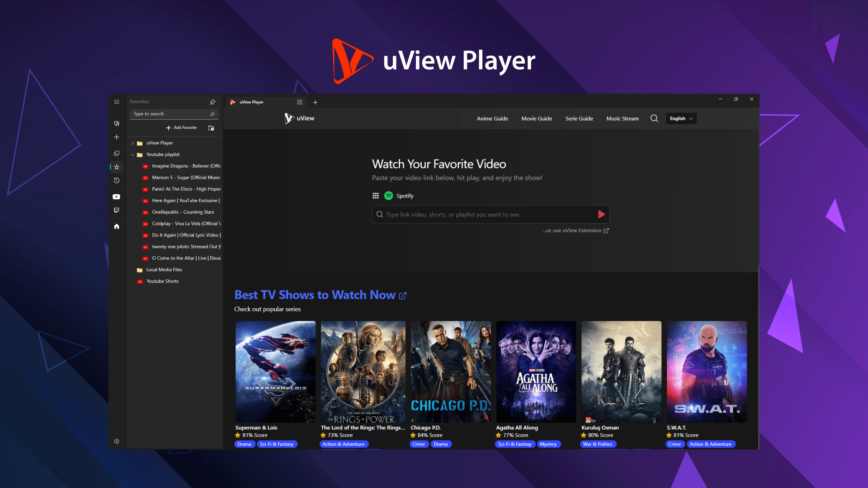Collapse the Youtube playlist folder
This screenshot has width=868, height=488.
click(132, 154)
